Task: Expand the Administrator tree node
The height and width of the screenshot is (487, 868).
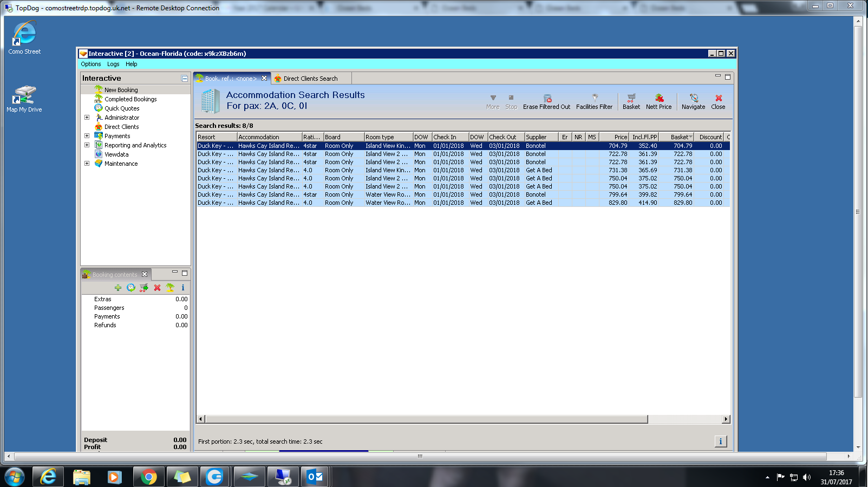Action: click(87, 118)
